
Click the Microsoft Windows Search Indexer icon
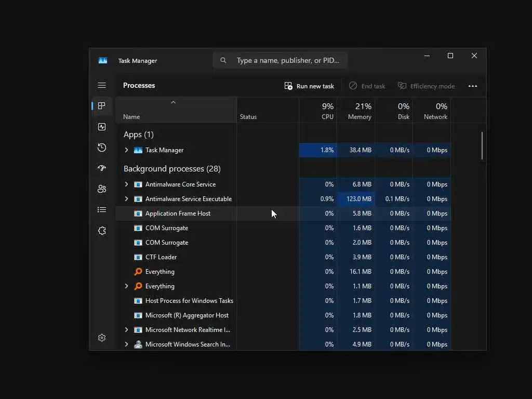click(138, 344)
